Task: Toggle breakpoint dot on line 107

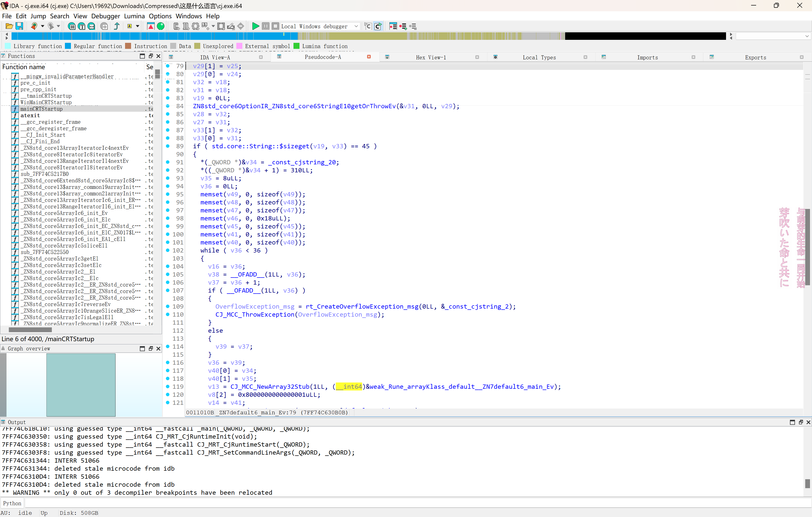Action: 168,291
